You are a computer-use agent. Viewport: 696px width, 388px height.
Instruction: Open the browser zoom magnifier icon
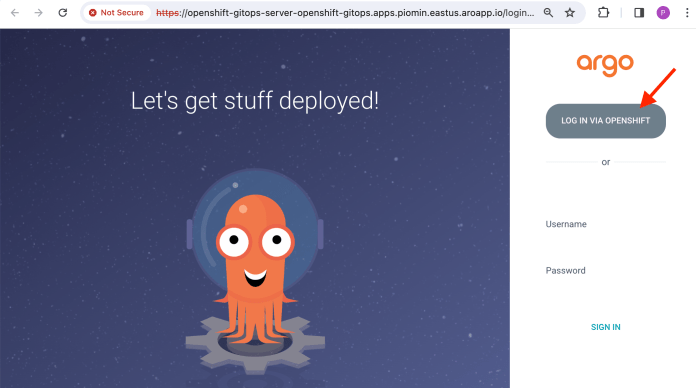click(548, 12)
